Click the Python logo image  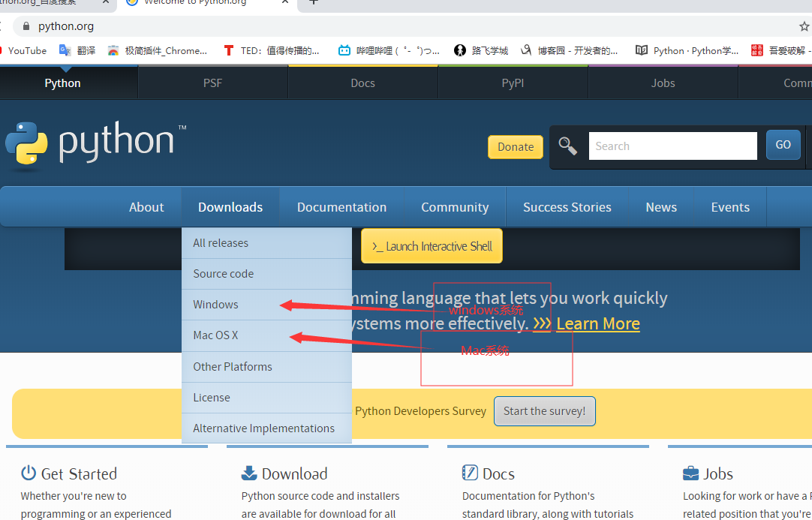tap(95, 146)
